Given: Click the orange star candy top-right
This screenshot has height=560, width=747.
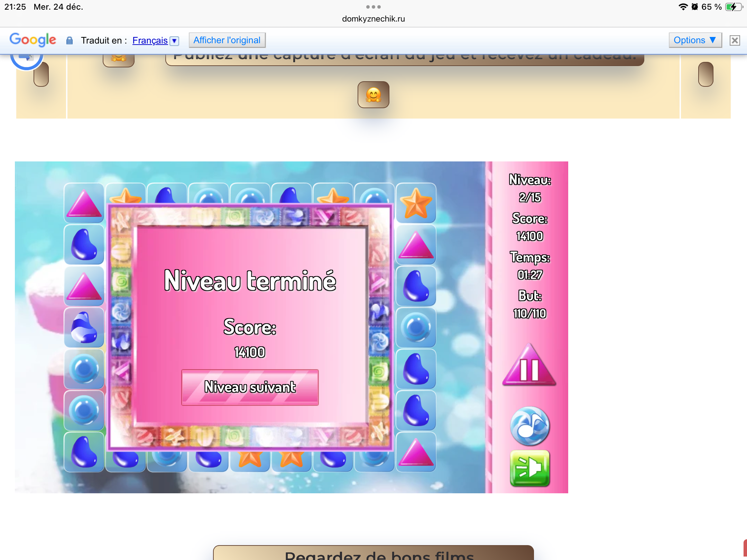Looking at the screenshot, I should pos(416,203).
